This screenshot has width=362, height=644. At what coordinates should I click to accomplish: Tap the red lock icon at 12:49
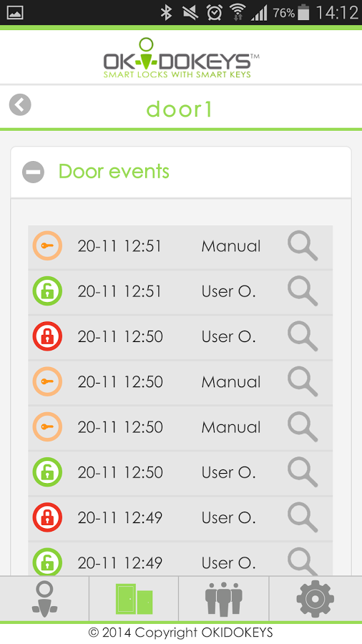pyautogui.click(x=47, y=517)
